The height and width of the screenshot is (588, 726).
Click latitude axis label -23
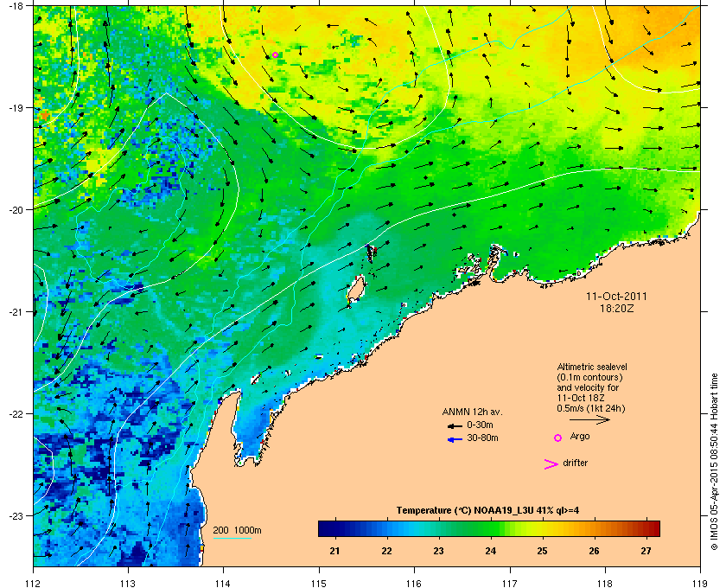16,515
